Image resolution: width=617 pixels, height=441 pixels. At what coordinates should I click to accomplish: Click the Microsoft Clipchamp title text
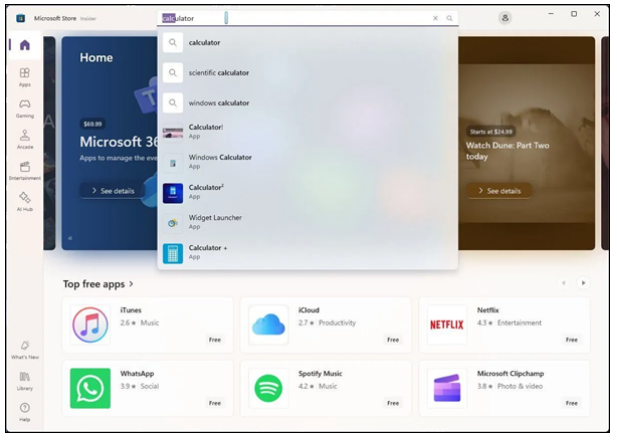[510, 374]
